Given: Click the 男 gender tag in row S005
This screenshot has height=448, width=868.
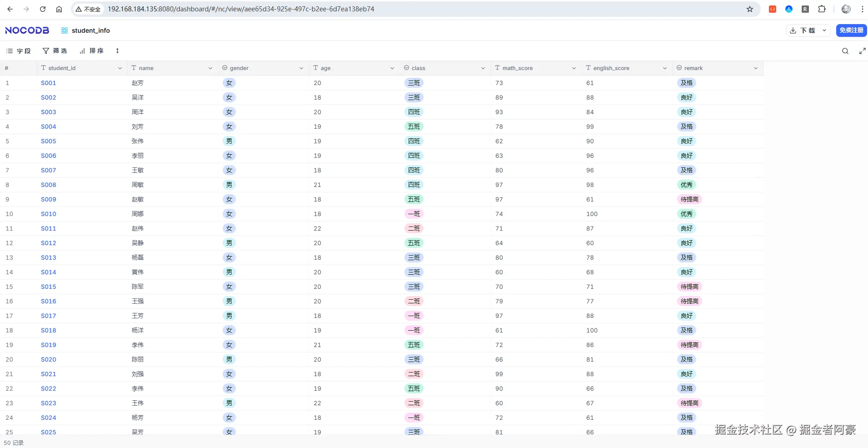Looking at the screenshot, I should [x=229, y=141].
